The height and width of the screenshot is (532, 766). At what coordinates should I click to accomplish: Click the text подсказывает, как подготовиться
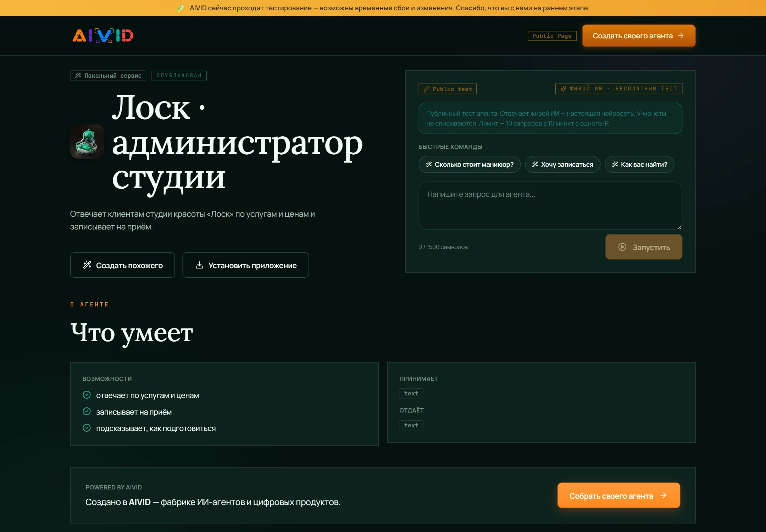(x=156, y=428)
